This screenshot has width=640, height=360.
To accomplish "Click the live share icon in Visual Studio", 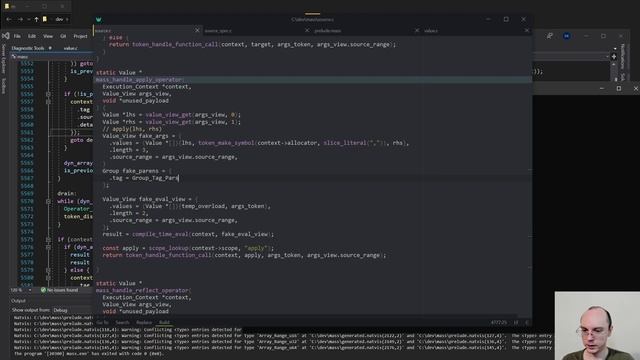I will point(550,36).
